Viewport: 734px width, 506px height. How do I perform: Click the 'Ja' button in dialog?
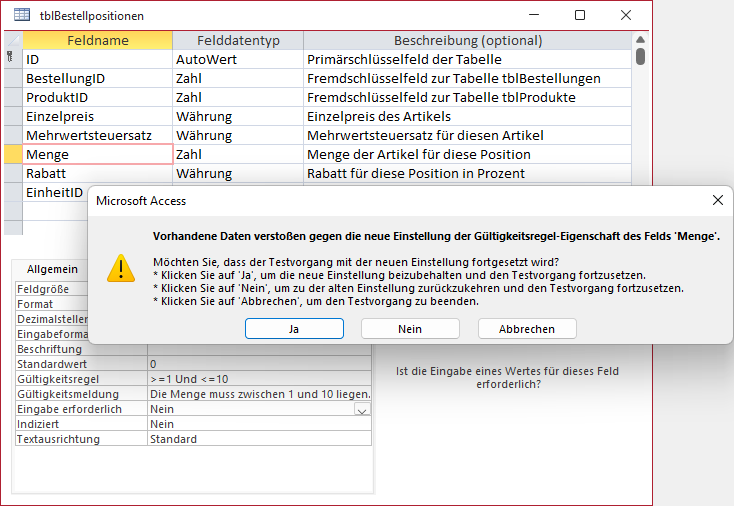(294, 329)
